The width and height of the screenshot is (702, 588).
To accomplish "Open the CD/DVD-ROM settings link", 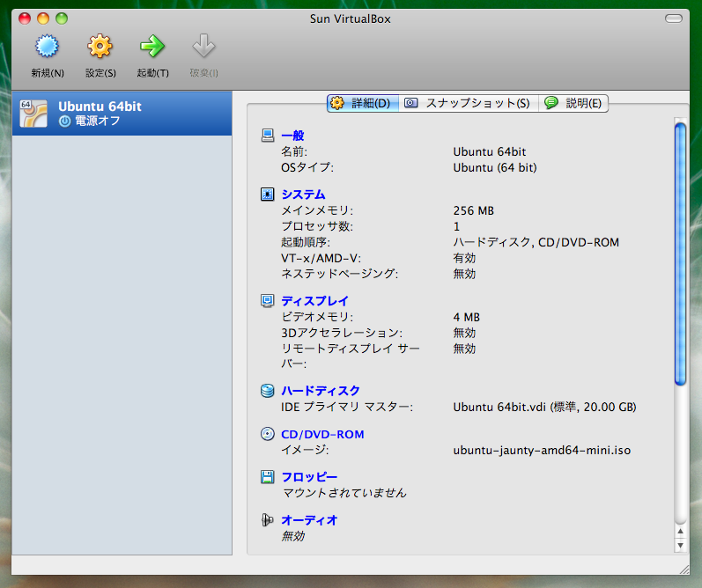I will (x=322, y=434).
